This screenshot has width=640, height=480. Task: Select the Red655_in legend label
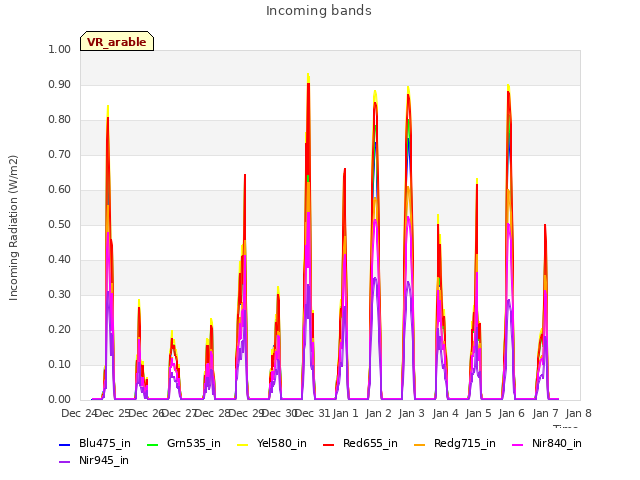[370, 444]
